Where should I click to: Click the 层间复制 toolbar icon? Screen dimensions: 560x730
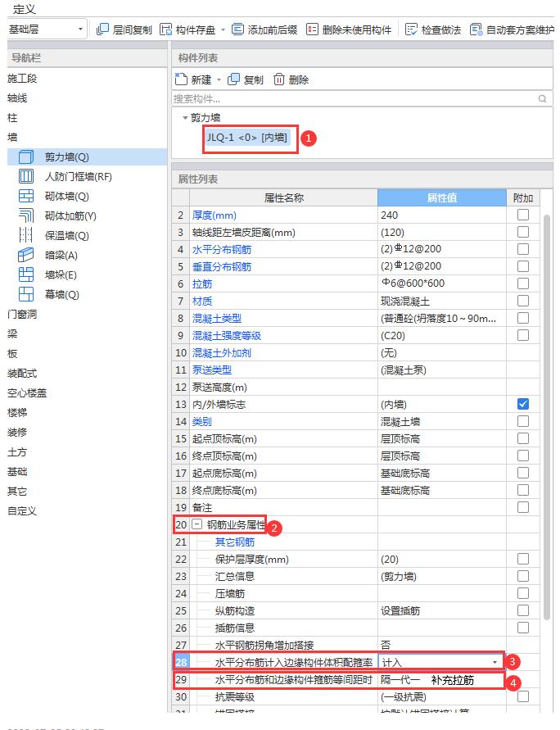(102, 29)
